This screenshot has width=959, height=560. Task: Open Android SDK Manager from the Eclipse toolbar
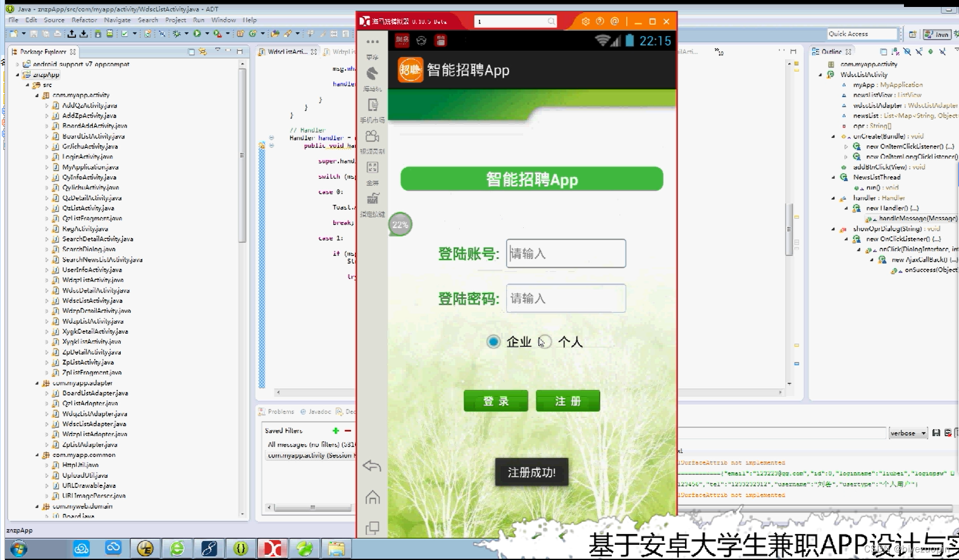(98, 33)
